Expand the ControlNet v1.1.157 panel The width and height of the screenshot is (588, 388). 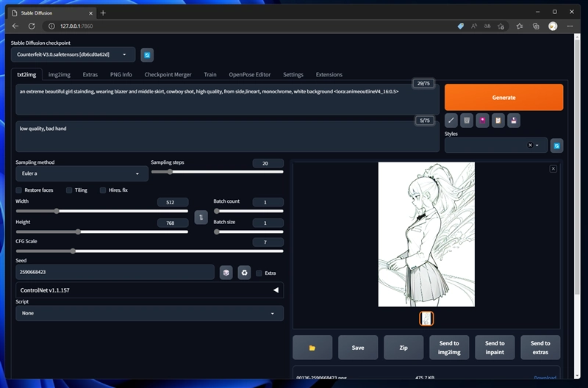150,290
